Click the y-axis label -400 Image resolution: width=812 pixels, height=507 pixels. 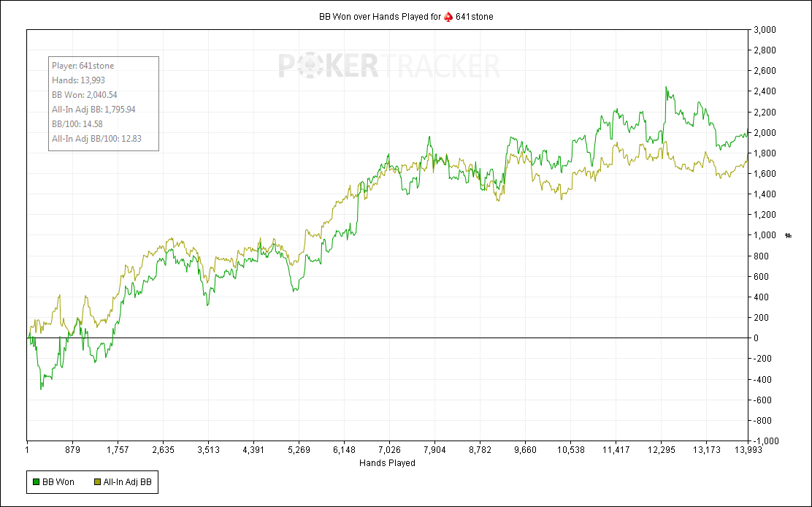[x=763, y=380]
